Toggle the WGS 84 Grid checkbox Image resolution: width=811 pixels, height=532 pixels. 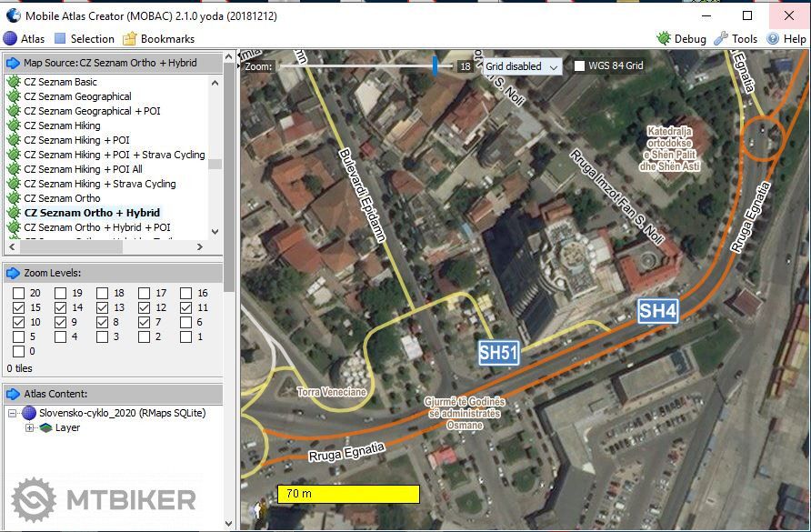tap(579, 66)
